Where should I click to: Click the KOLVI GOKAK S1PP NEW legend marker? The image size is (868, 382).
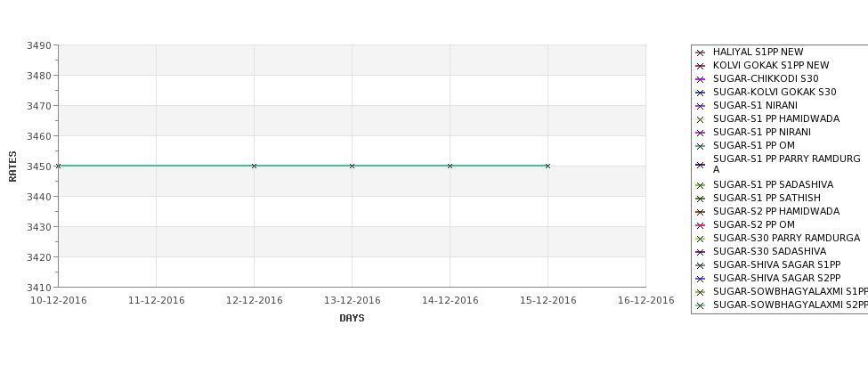(x=701, y=66)
